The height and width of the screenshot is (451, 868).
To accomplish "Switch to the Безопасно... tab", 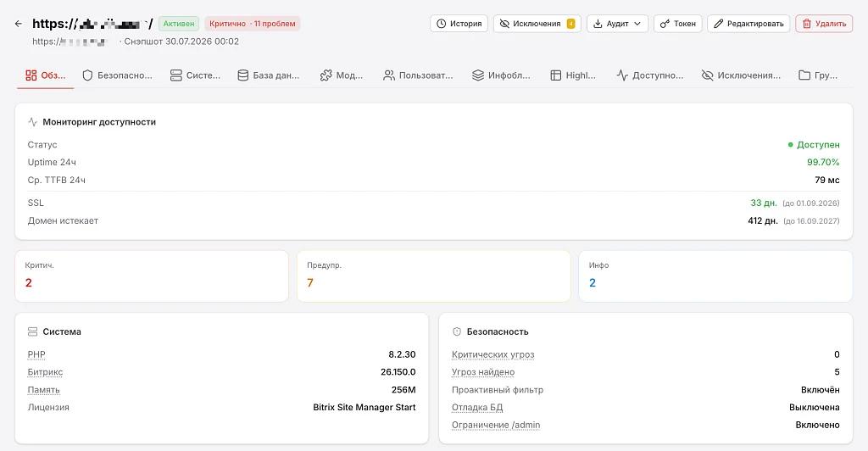I will coord(117,75).
